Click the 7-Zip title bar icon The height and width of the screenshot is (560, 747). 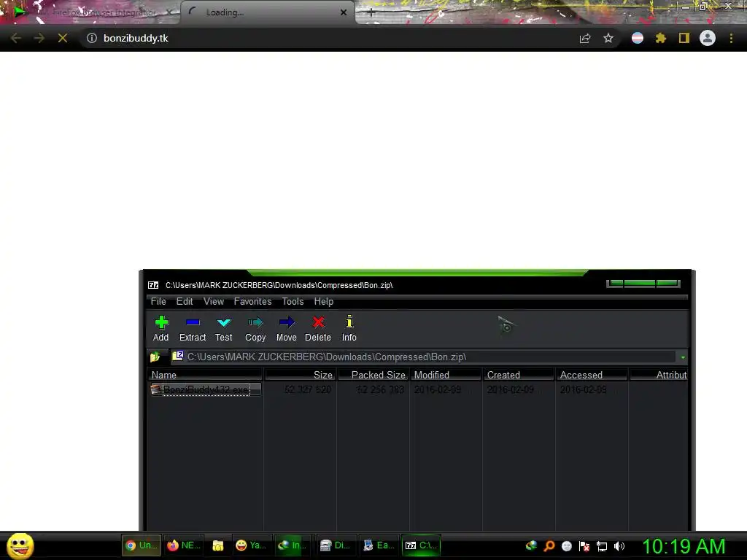(x=153, y=285)
